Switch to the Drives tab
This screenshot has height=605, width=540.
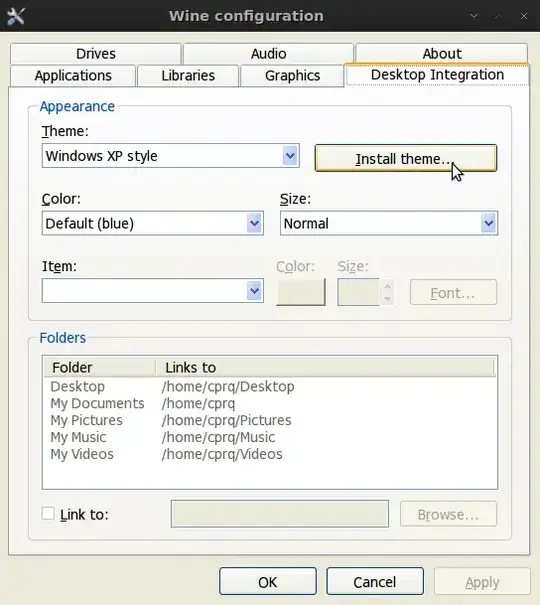coord(96,54)
